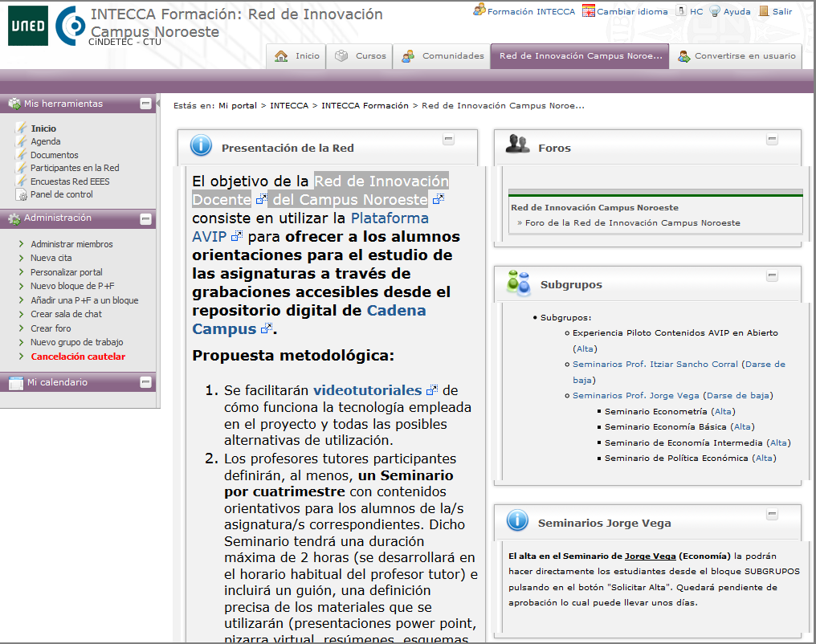Click the lightning icon beside Agenda

[22, 141]
